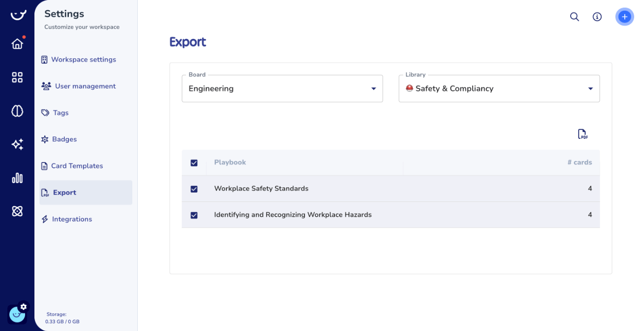This screenshot has width=644, height=331.
Task: Open search using the magnifier icon
Action: tap(574, 16)
